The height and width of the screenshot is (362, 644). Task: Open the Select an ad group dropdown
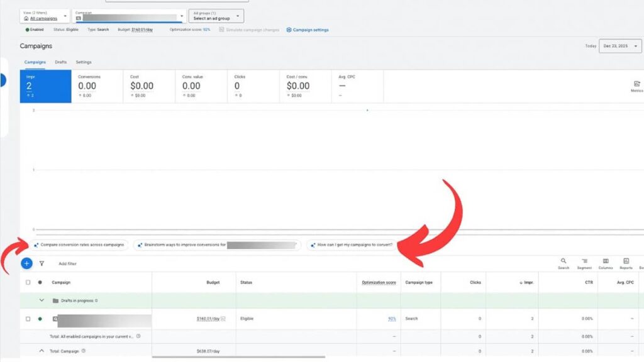point(216,16)
